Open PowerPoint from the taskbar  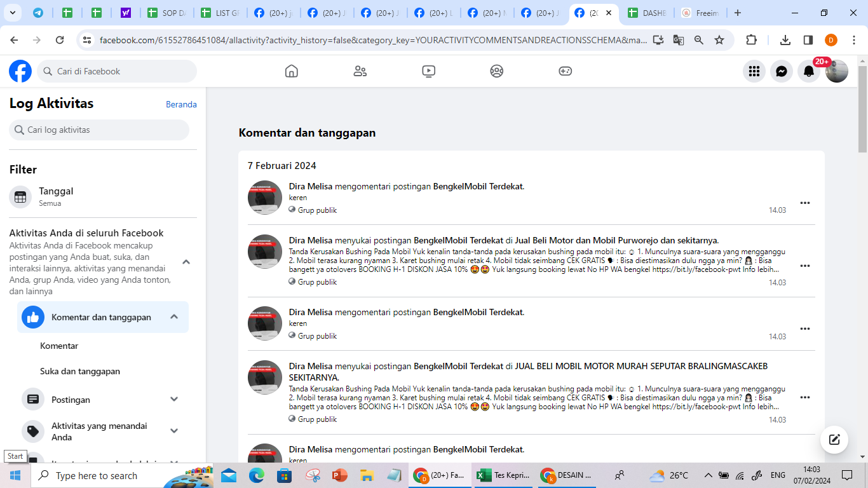pos(339,475)
